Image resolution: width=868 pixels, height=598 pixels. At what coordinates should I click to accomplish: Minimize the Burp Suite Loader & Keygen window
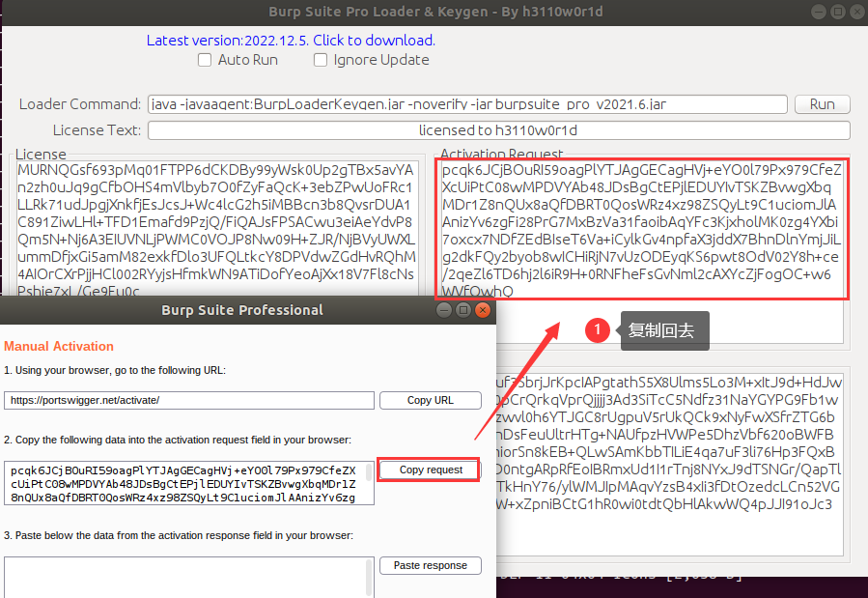(x=819, y=12)
